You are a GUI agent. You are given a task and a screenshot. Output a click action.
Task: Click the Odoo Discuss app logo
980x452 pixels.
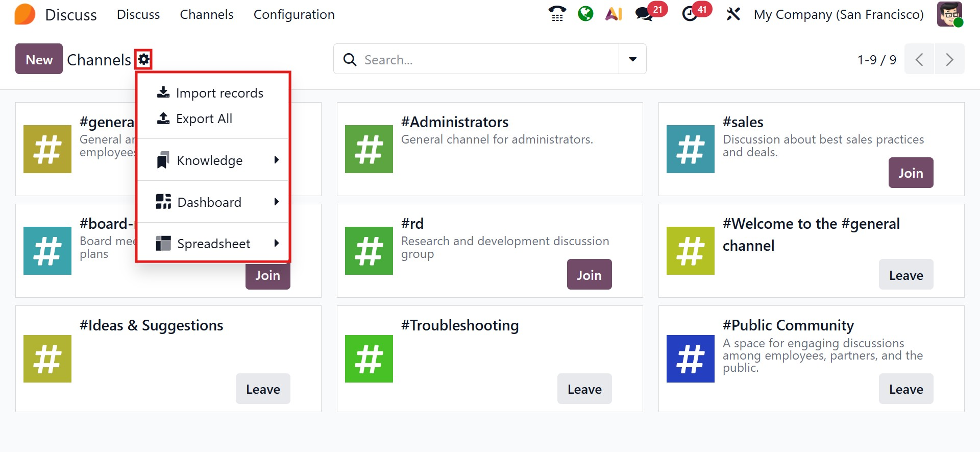pyautogui.click(x=25, y=14)
